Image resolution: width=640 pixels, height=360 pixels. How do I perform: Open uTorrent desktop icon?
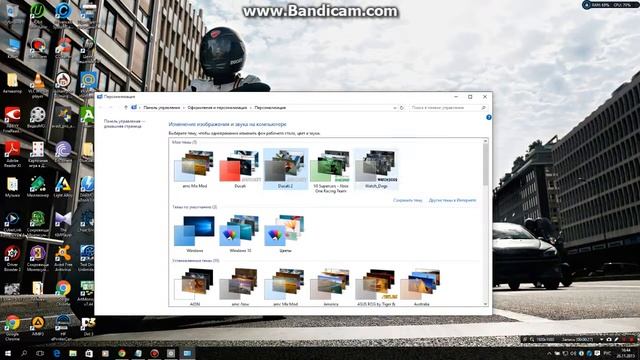pos(38,15)
